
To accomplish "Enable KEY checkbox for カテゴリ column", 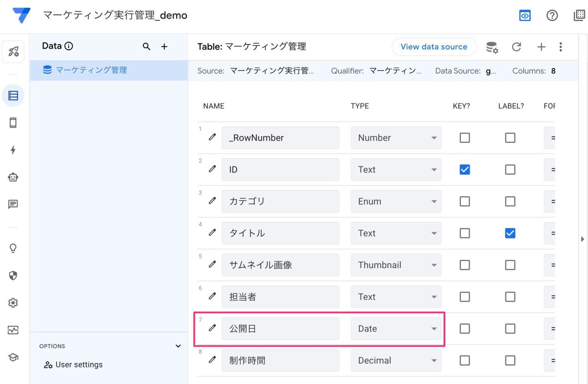I will (x=464, y=201).
